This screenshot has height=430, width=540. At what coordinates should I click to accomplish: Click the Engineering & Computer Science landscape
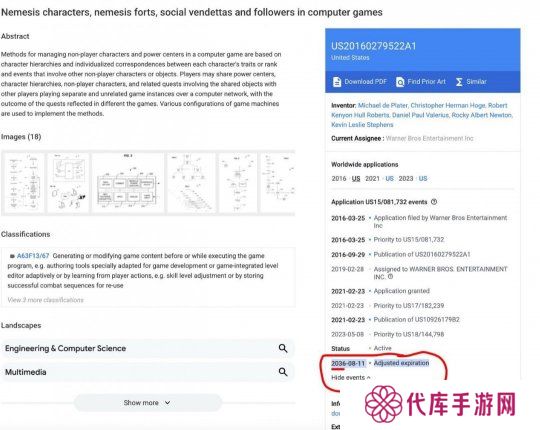click(65, 348)
